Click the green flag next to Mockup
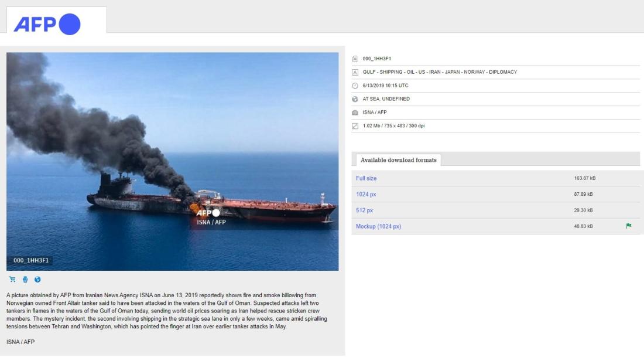 pyautogui.click(x=628, y=226)
